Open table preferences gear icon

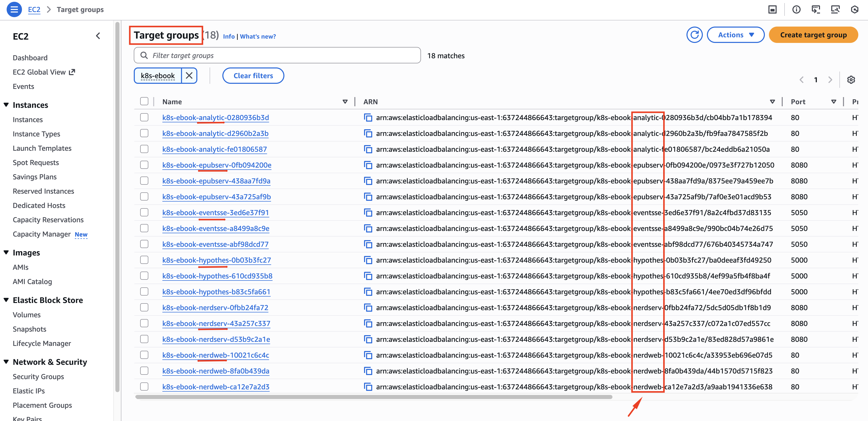tap(851, 80)
